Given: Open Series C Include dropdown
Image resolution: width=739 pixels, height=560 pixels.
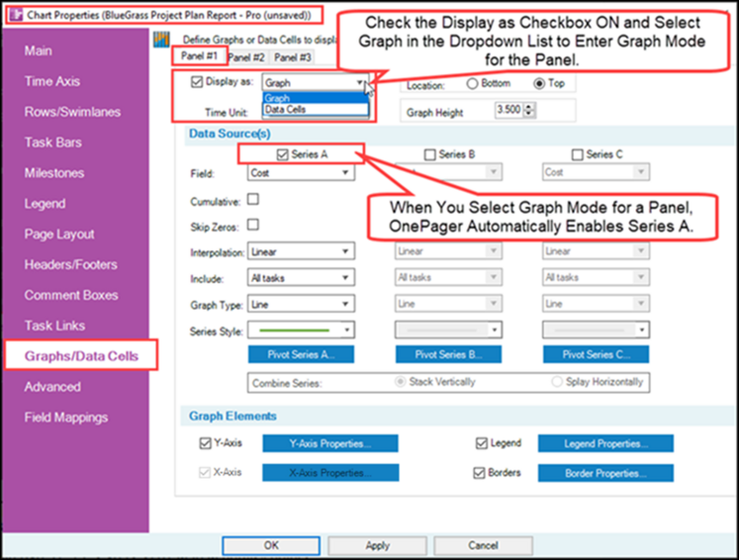Looking at the screenshot, I should click(x=595, y=277).
